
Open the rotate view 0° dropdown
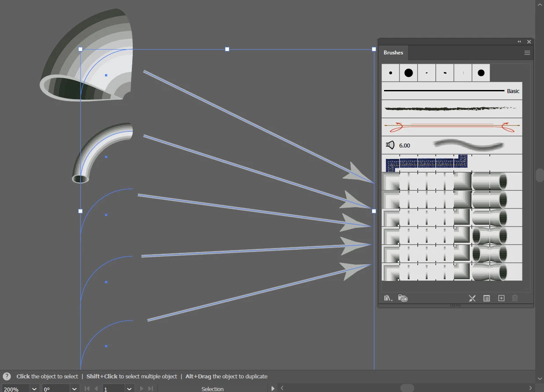[75, 389]
